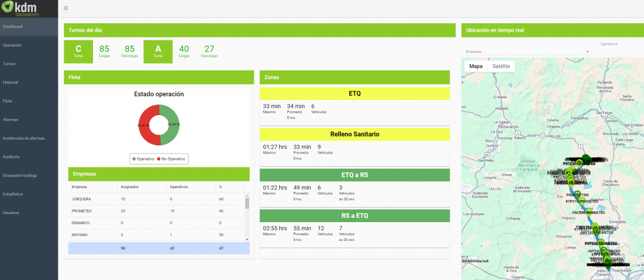Click JORQUERA asignados value 10
644x280 pixels.
pyautogui.click(x=123, y=199)
